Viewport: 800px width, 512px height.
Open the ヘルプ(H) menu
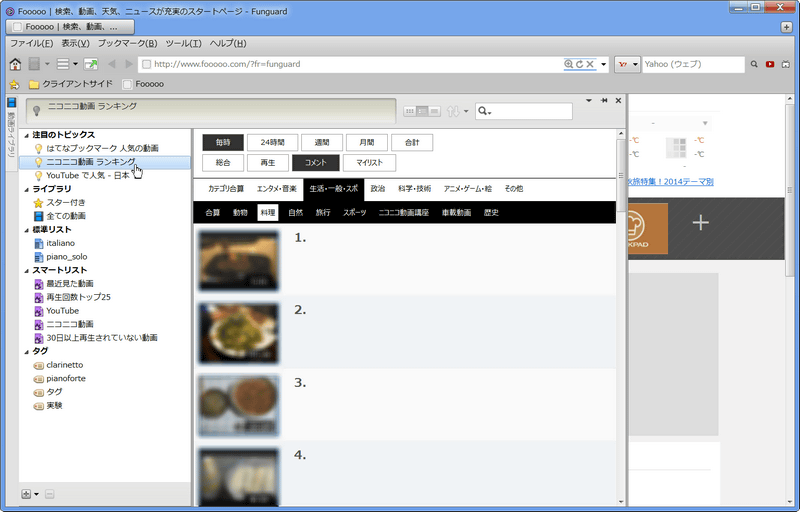pyautogui.click(x=228, y=43)
